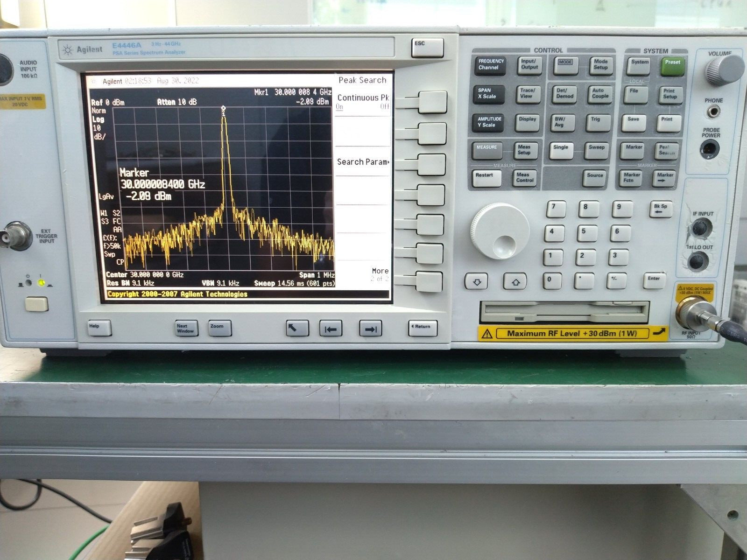Tap the Enter key on keypad
Viewport: 747px width, 560px height.
coord(655,280)
